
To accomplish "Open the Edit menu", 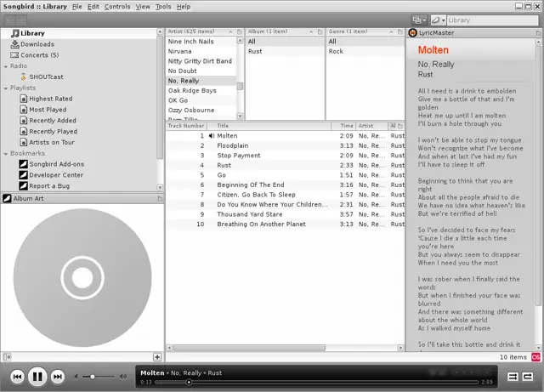I will tap(93, 6).
